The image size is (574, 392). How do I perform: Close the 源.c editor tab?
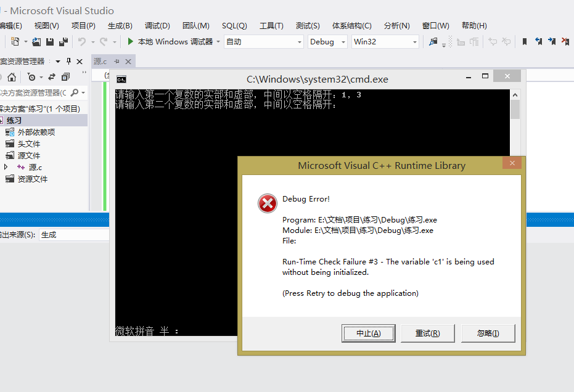tap(128, 62)
